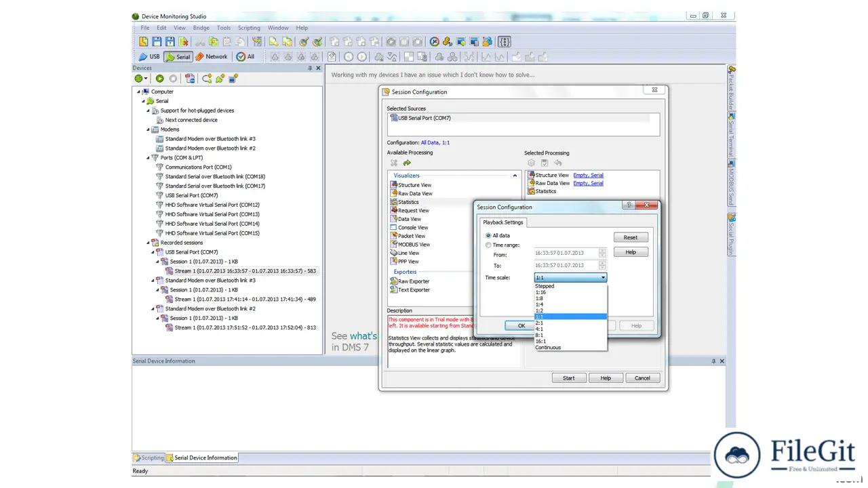Image resolution: width=868 pixels, height=488 pixels.
Task: Select USB Serial Port (COM7) under Ports
Action: tap(191, 195)
